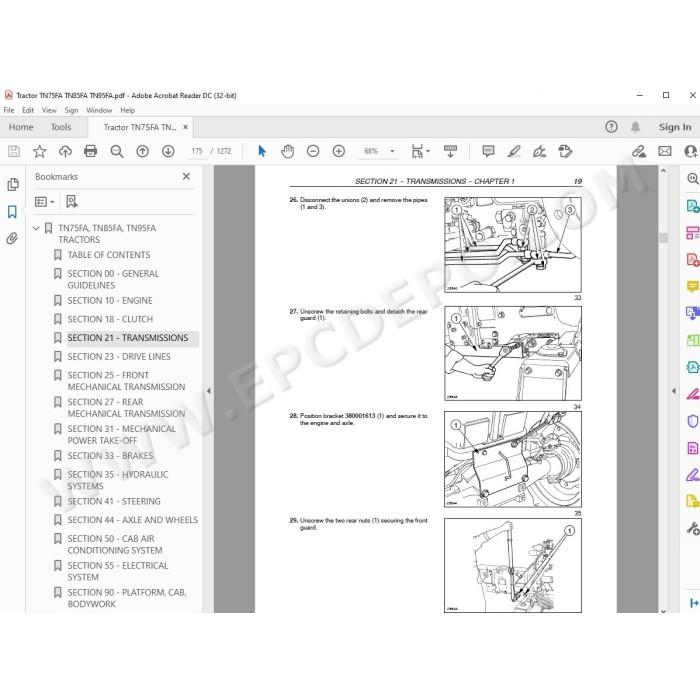Switch to the Tools tab
The width and height of the screenshot is (700, 700).
61,127
